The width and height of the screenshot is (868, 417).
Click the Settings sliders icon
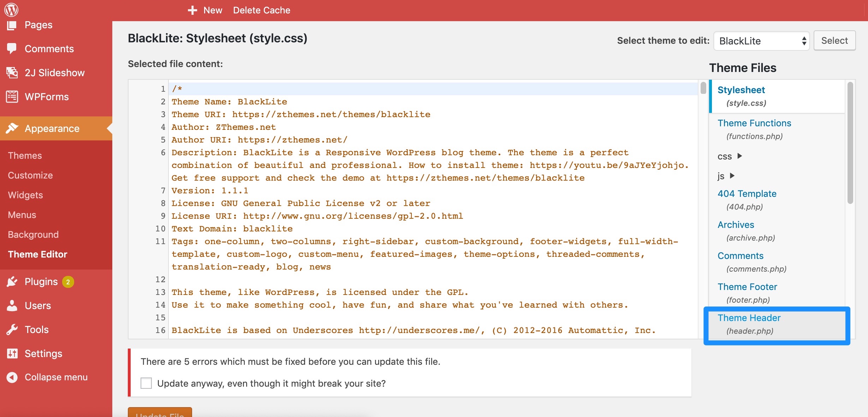[x=12, y=353]
